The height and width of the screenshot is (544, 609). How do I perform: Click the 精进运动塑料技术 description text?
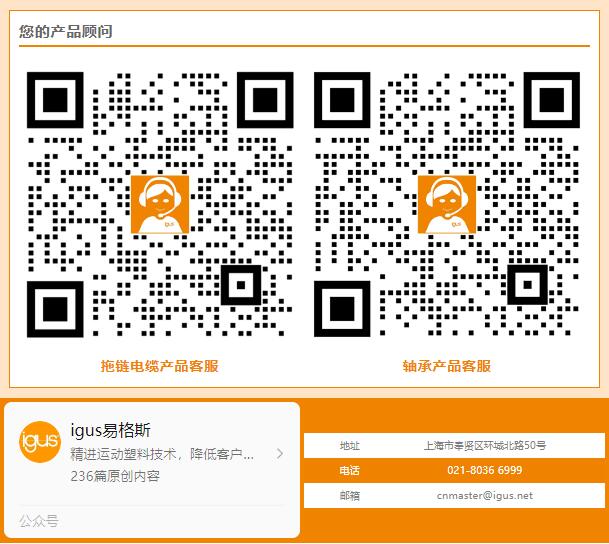(x=162, y=454)
